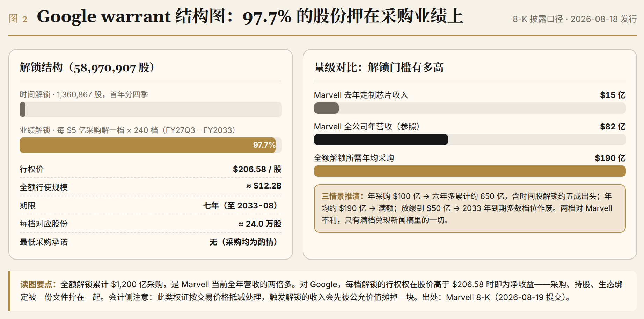Screen dimensions: 644x319
Task: Click '时间解锁 · 1,360,867 股，首年分四季' label
Action: (x=84, y=94)
